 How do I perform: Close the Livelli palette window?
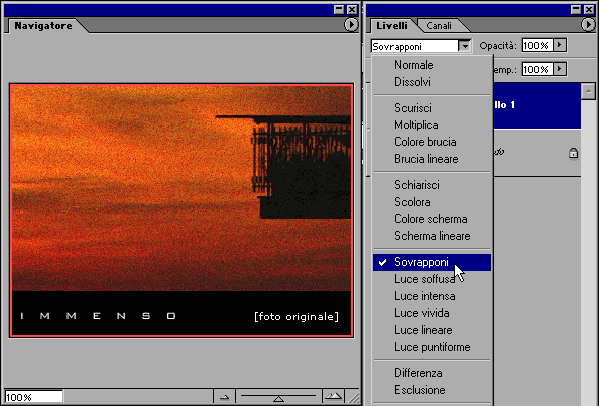589,9
